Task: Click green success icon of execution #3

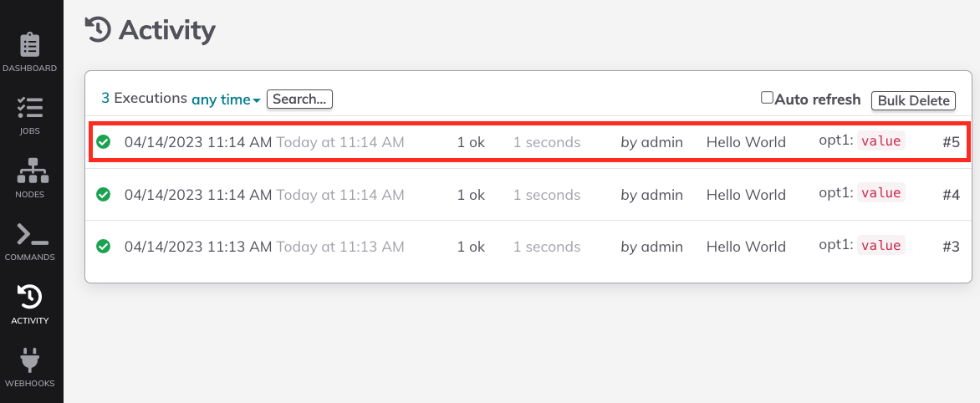Action: tap(103, 247)
